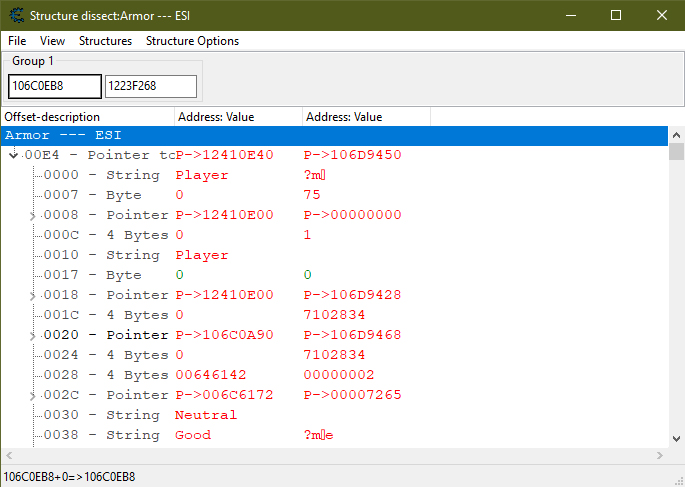
Task: Open the Structures menu
Action: click(105, 41)
